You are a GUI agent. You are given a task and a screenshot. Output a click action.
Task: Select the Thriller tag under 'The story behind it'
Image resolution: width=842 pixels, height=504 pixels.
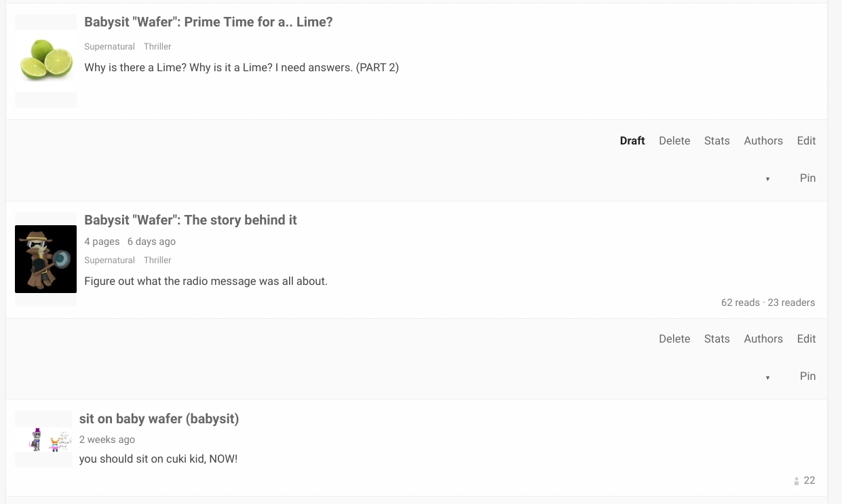[157, 260]
